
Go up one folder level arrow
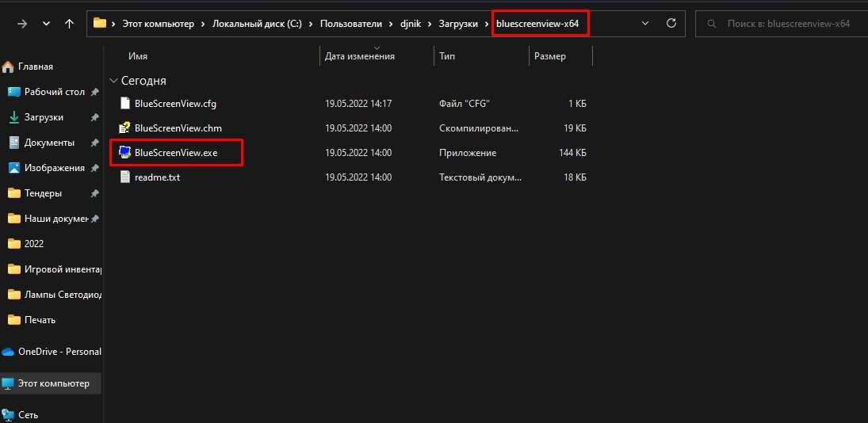[69, 24]
